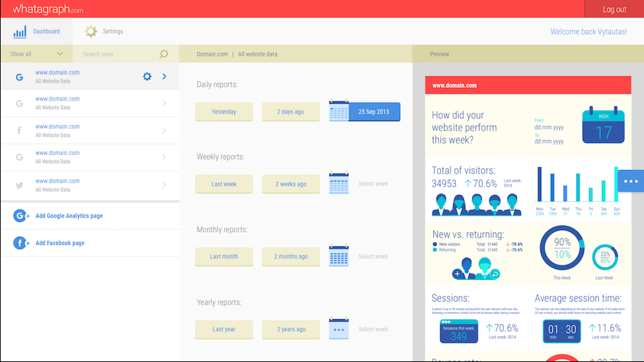Expand the first domain row chevron
644x362 pixels.
coord(164,76)
